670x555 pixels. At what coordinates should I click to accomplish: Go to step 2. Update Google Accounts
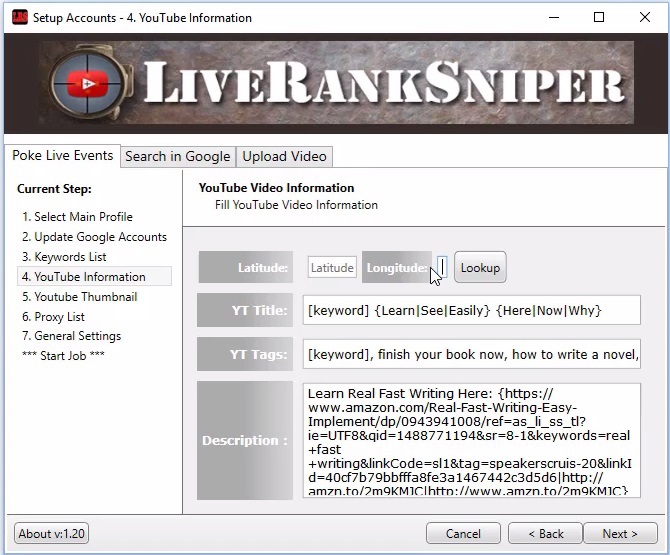(x=94, y=237)
